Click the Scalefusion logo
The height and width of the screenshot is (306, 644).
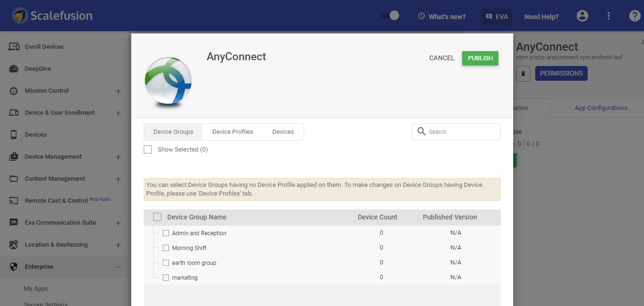point(53,16)
